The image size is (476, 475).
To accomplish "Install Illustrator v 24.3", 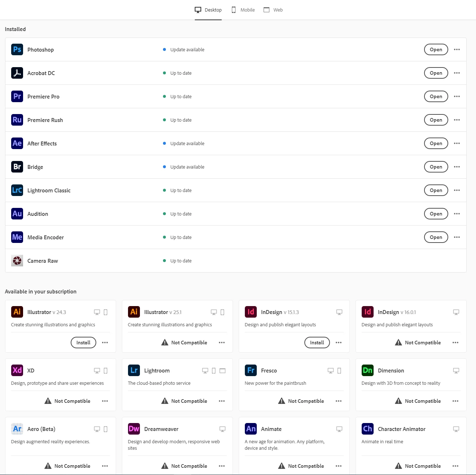I will point(83,343).
